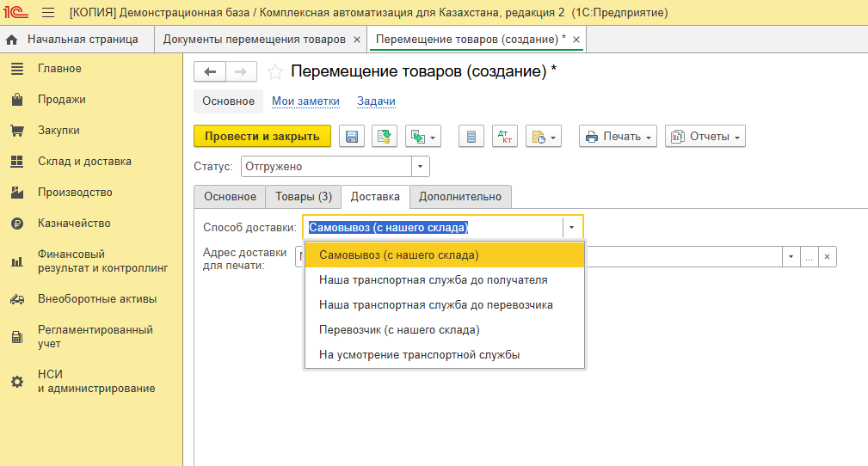Open the hamburger main menu
Screen dimensions: 868x466
tap(48, 13)
